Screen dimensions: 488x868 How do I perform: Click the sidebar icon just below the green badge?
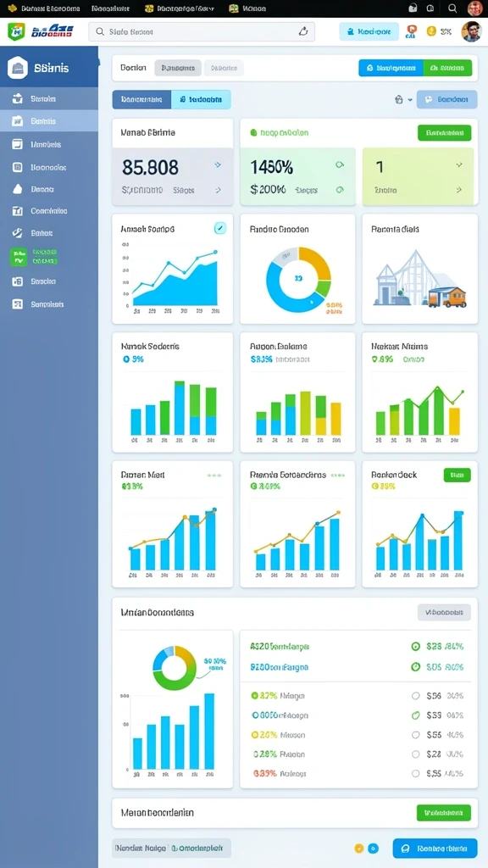click(17, 281)
